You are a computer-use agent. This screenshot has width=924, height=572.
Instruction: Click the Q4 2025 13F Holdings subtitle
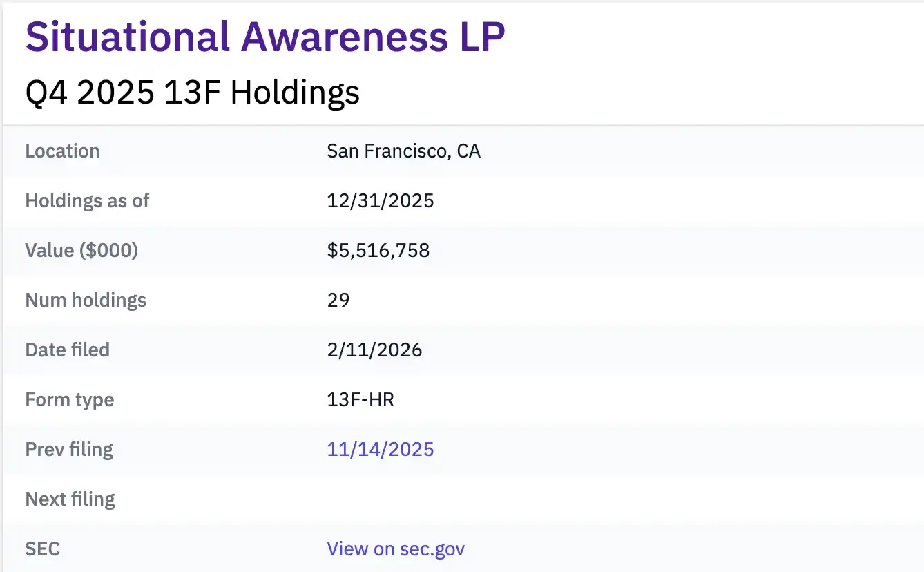[192, 92]
